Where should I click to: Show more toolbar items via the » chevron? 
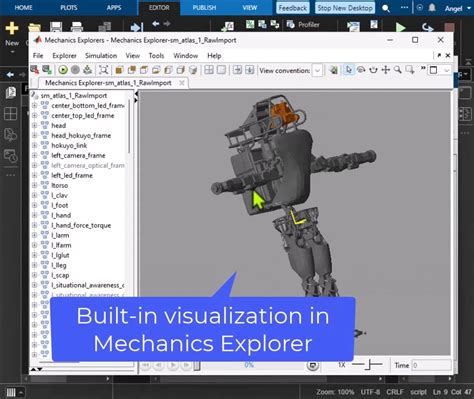click(x=423, y=68)
